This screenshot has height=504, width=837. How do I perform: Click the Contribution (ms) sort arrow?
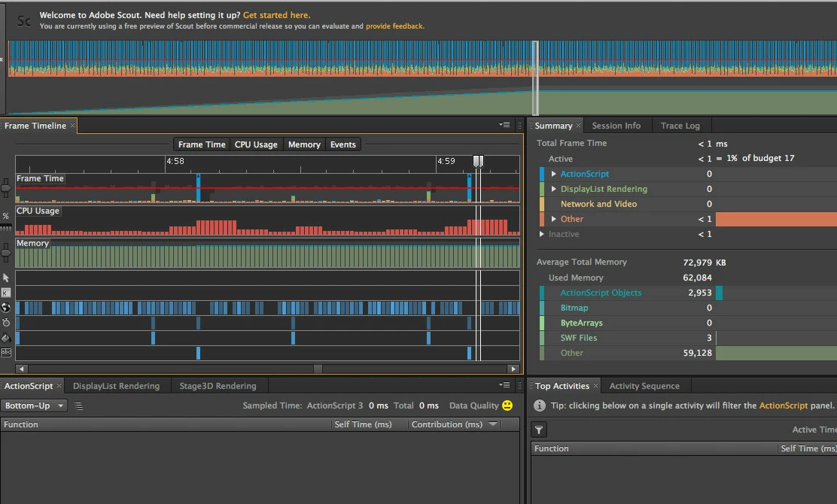(493, 424)
